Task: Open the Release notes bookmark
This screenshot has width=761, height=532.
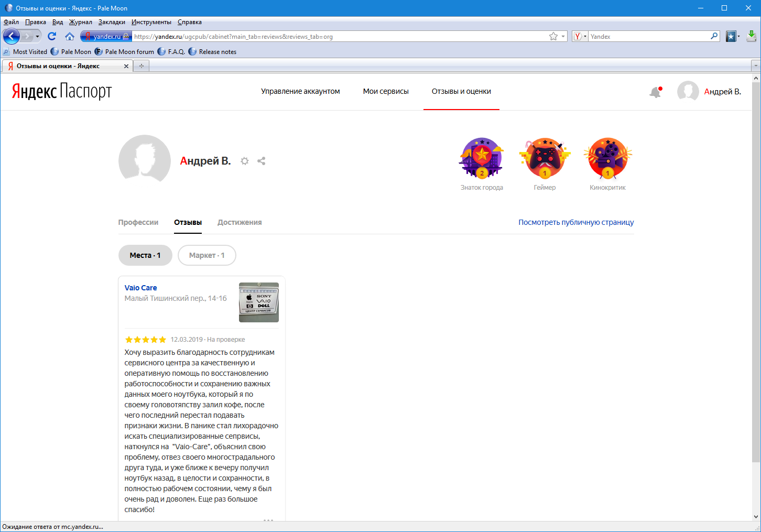Action: click(212, 51)
